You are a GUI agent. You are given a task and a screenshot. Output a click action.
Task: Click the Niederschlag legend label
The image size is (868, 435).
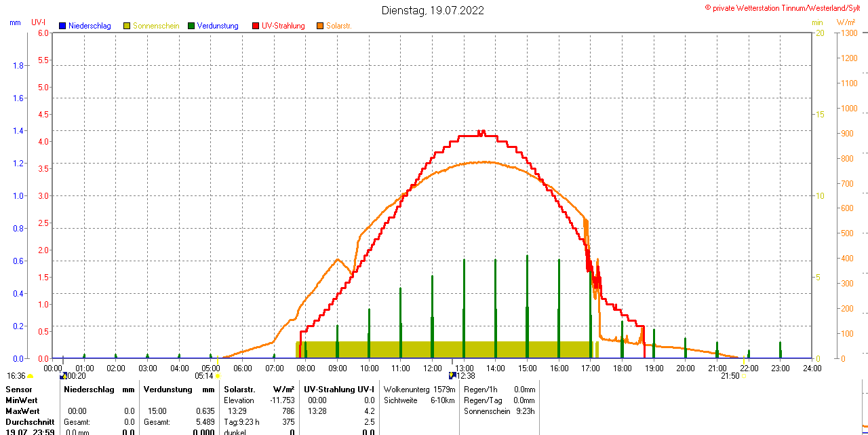[90, 26]
